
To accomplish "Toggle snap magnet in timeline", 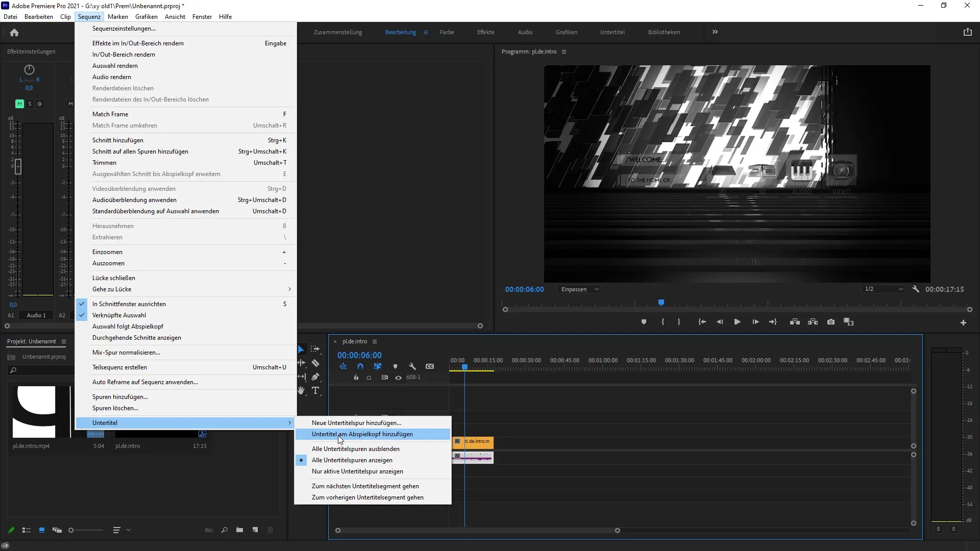I will (x=360, y=366).
